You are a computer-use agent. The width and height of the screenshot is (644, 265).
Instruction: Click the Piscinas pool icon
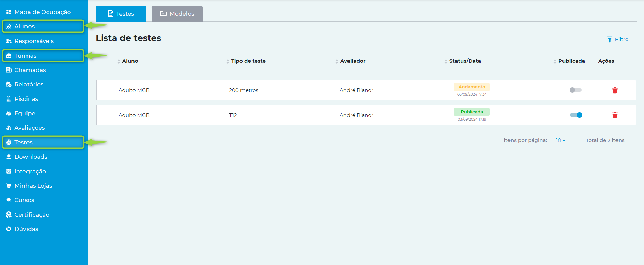pos(9,99)
